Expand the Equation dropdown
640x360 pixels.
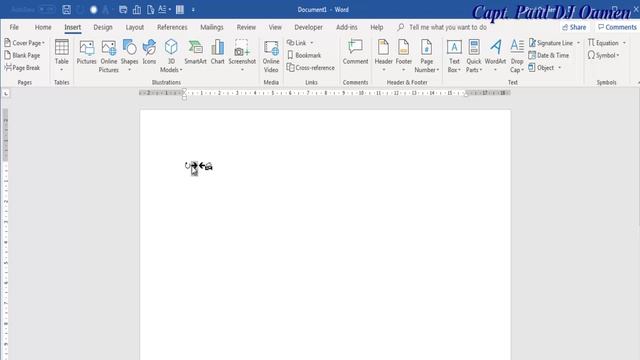[624, 43]
